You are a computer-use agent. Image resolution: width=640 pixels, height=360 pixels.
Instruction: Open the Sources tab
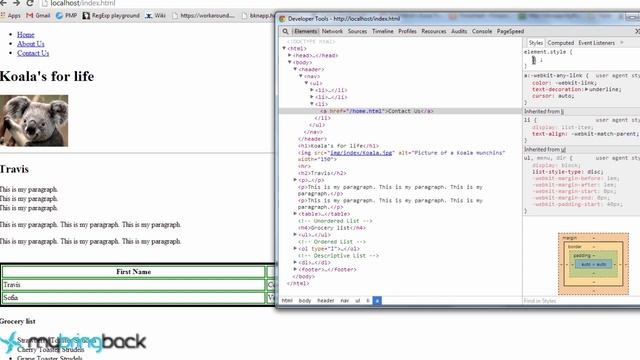point(357,31)
